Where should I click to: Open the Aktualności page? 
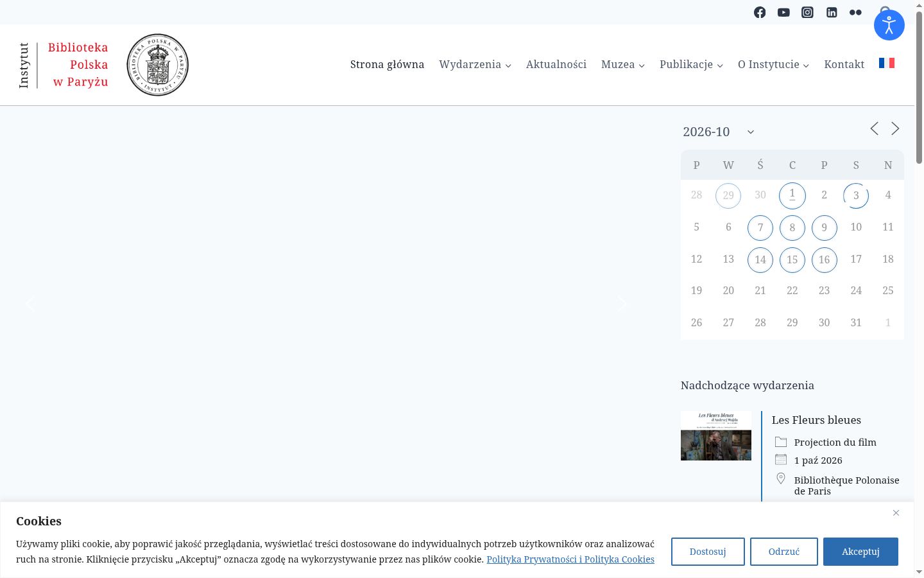pos(556,64)
